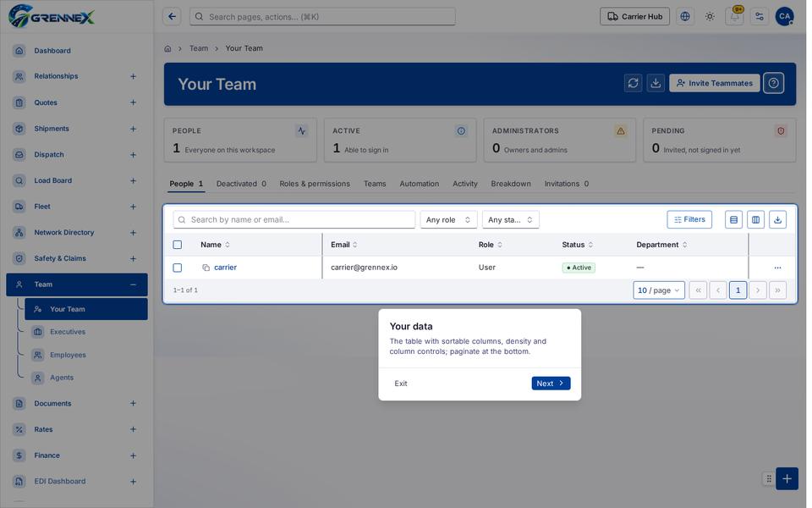
Task: Toggle the select-all checkbox in table header
Action: (178, 245)
